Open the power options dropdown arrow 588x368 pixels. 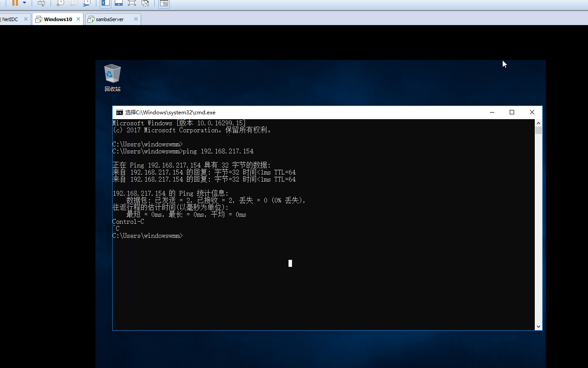[24, 3]
